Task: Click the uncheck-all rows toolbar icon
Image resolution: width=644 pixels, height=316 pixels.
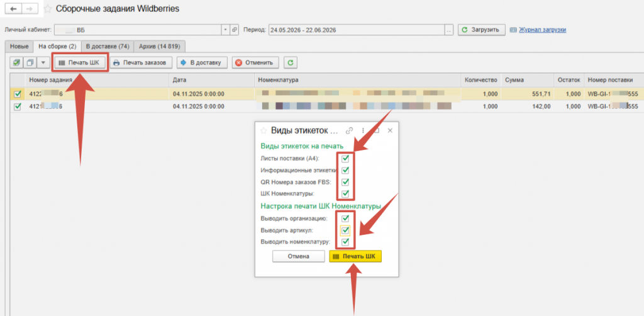Action: point(30,63)
